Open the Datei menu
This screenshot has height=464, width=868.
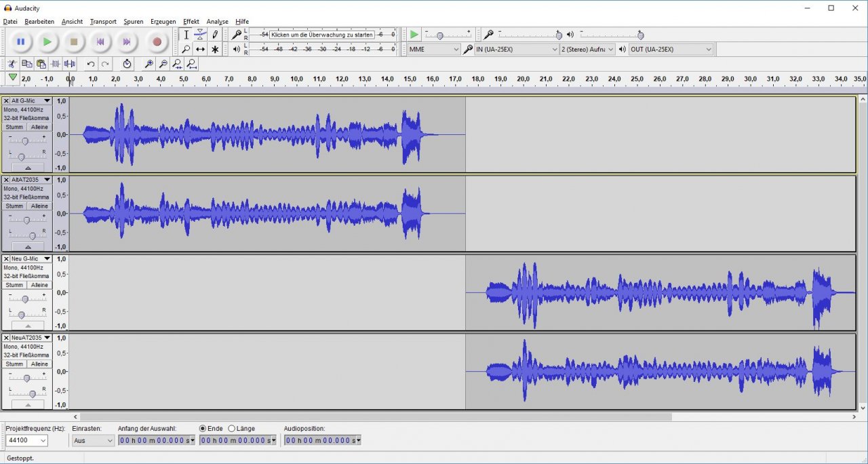10,22
